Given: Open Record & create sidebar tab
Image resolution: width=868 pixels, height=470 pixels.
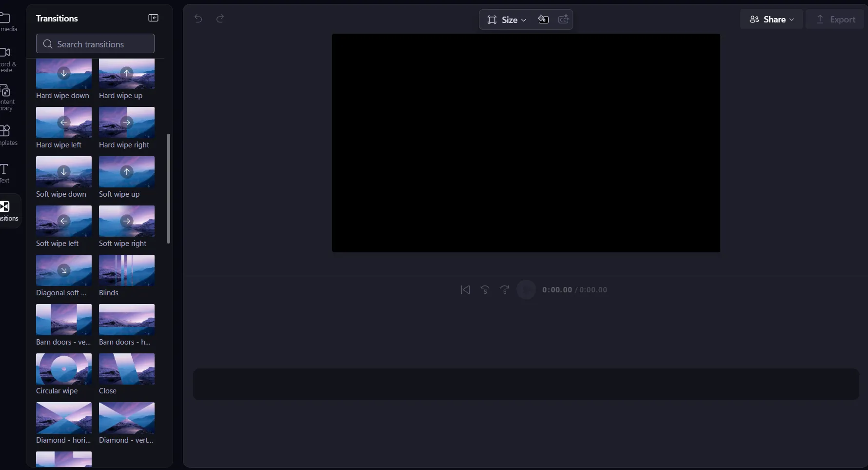Looking at the screenshot, I should [x=6, y=59].
